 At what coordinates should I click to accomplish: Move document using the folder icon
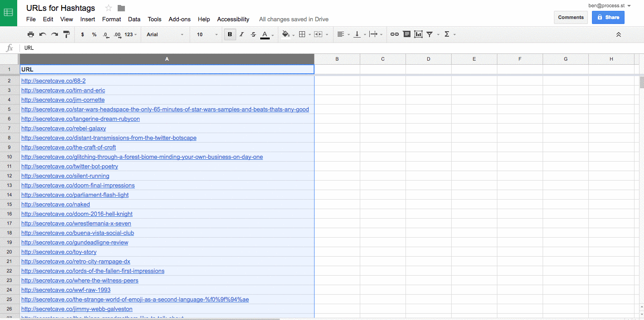click(x=121, y=8)
